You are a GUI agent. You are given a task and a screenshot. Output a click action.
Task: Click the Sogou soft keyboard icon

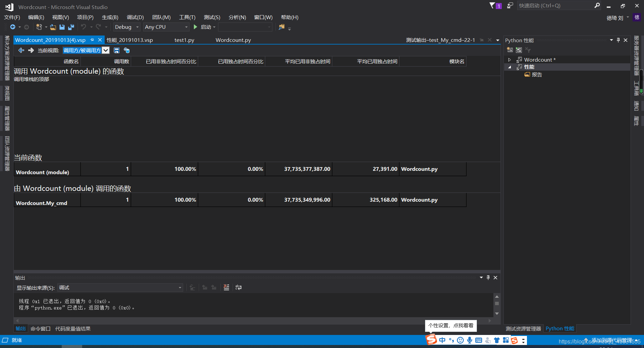point(479,340)
